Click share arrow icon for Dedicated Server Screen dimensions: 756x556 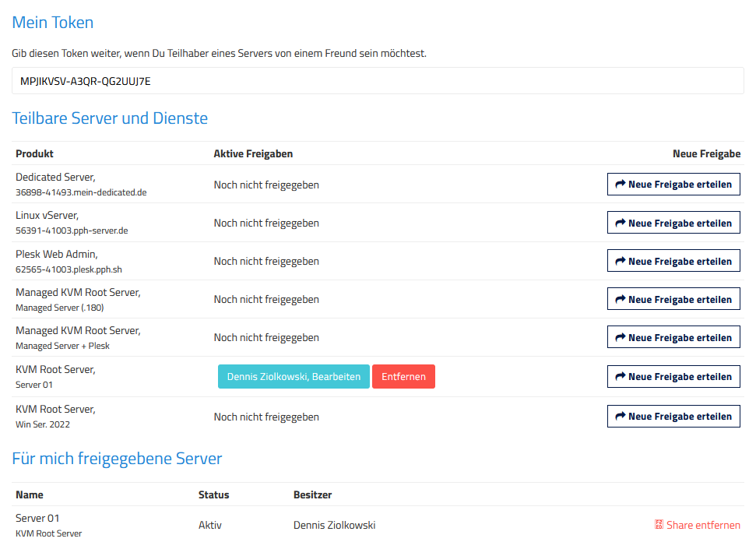point(621,184)
